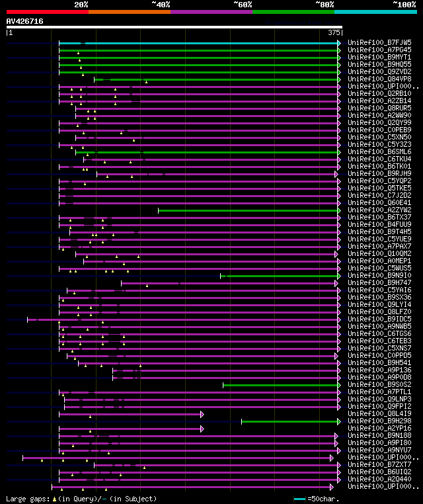Select the UniRef100_Q8L4I9 label
This screenshot has width=423, height=504.
379,413
